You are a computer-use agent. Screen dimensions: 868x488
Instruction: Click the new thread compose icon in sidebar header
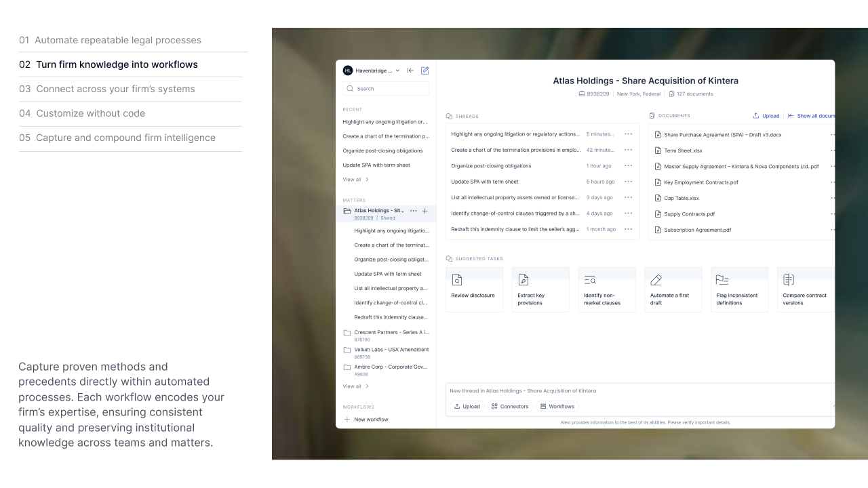click(x=425, y=70)
